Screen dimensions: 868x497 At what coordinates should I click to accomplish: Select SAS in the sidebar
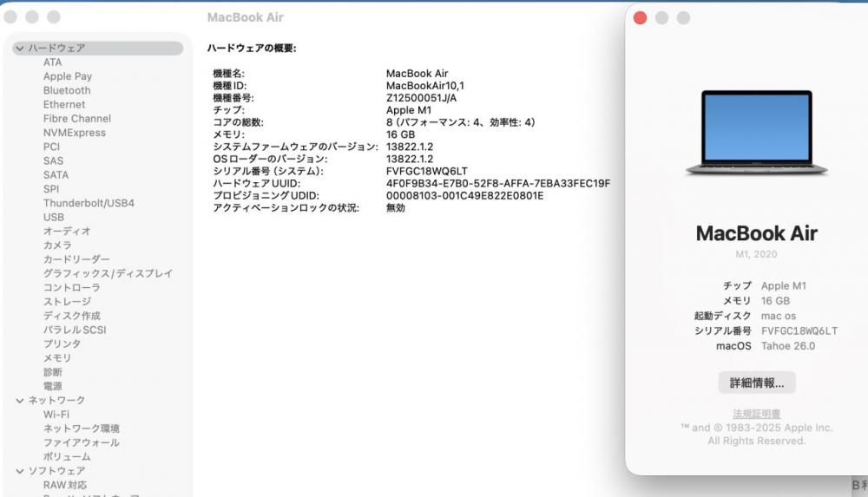coord(53,160)
